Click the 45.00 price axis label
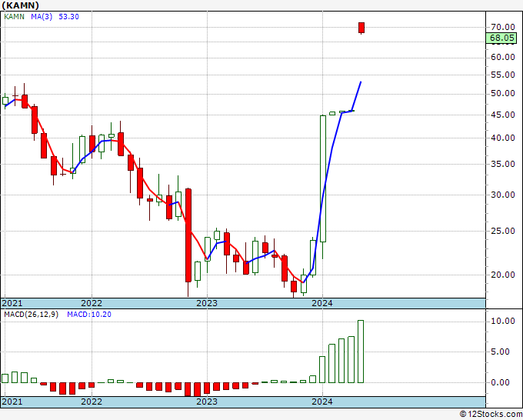This screenshot has width=523, height=420. (503, 115)
